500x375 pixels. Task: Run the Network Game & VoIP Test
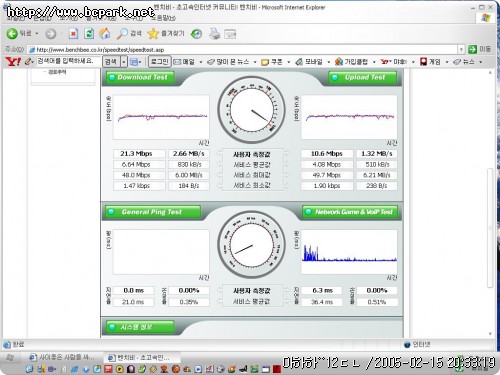(350, 212)
